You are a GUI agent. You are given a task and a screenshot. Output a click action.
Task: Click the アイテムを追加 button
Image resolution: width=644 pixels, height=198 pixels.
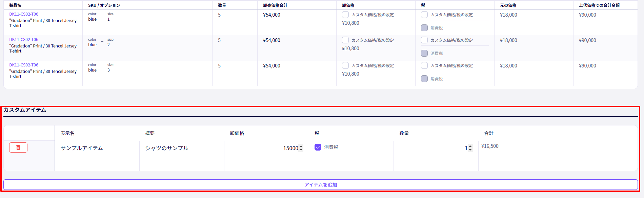(x=321, y=185)
